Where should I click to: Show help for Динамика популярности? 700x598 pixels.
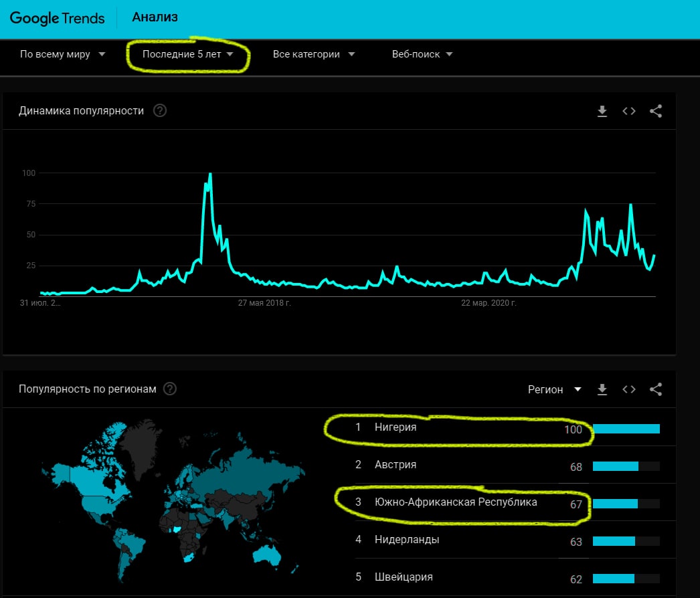tap(160, 110)
